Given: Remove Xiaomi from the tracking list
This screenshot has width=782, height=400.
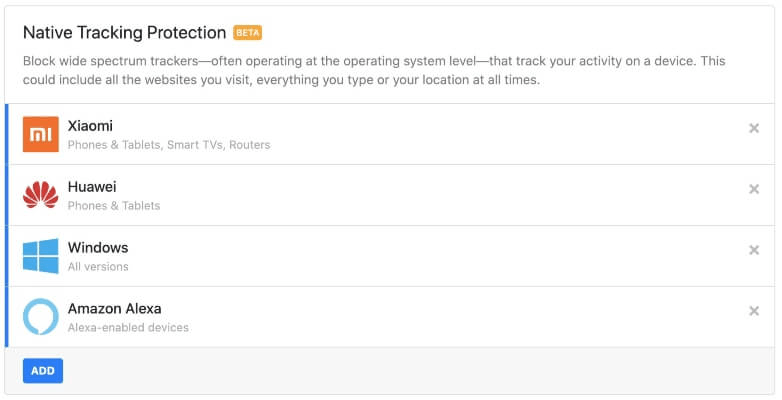Looking at the screenshot, I should 754,128.
